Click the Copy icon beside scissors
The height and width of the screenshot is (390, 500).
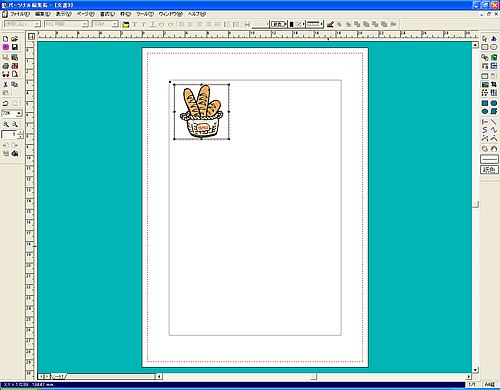(x=15, y=84)
